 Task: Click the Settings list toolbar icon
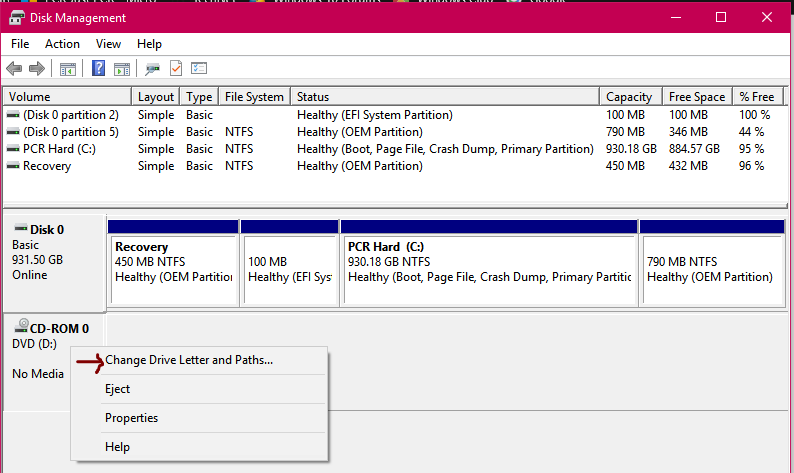click(199, 68)
